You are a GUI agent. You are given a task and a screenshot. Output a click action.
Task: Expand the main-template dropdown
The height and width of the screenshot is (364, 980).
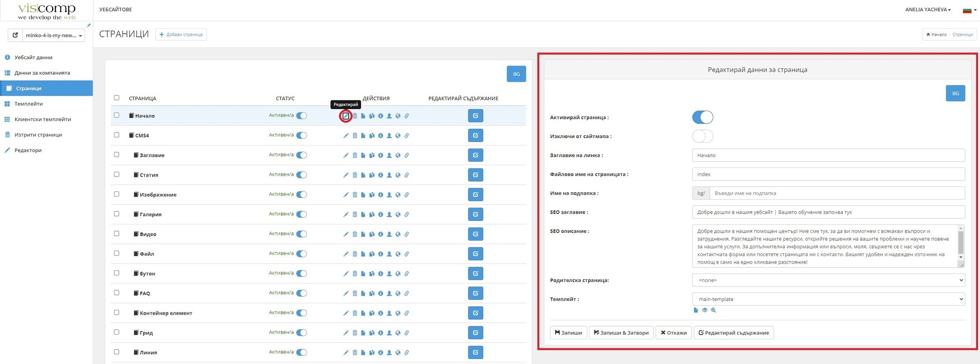[828, 299]
